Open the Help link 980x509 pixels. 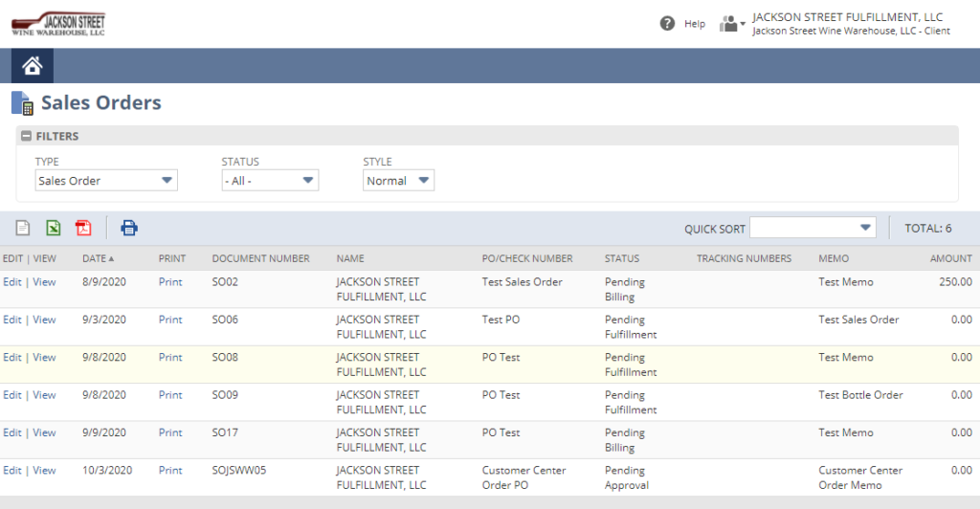coord(695,24)
